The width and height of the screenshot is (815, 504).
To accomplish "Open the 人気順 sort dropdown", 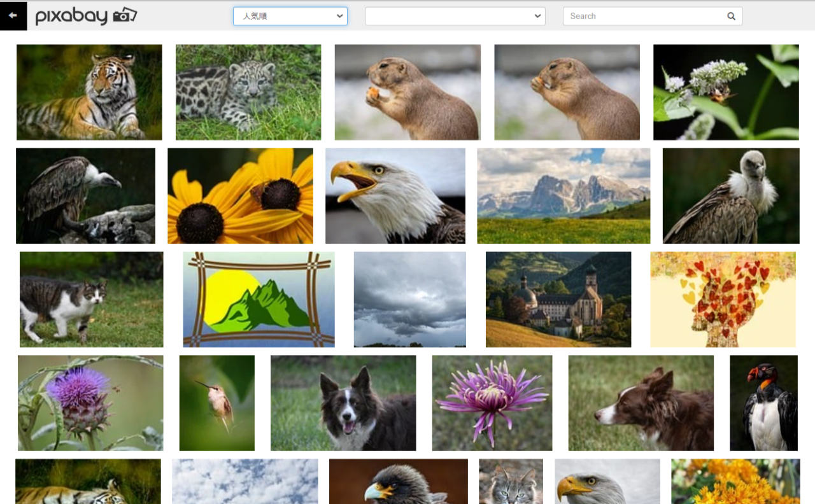I will [x=290, y=16].
